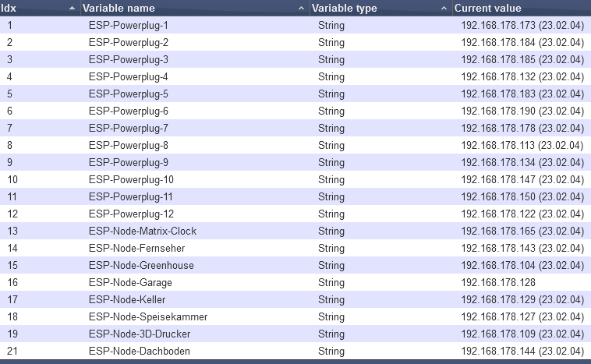The image size is (591, 364).
Task: Click the Variable name header text
Action: [119, 8]
